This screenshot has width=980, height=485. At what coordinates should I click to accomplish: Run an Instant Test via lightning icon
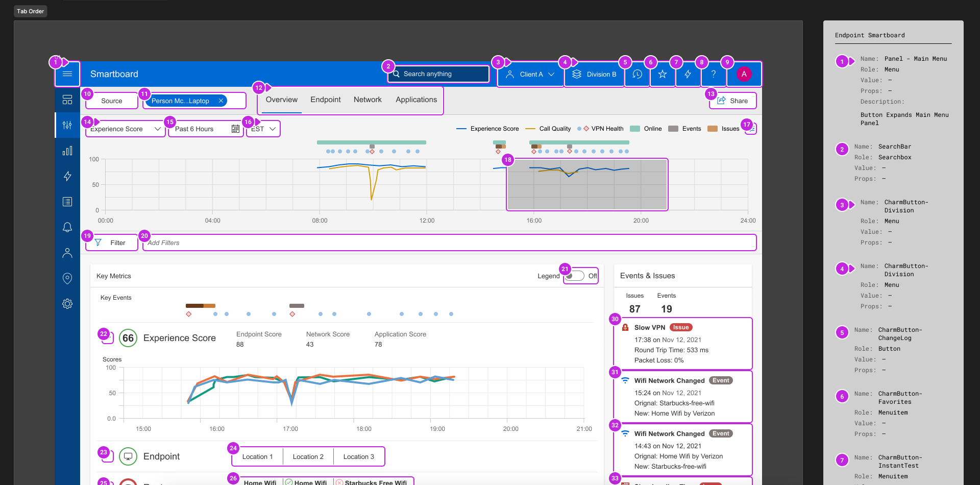(x=688, y=74)
